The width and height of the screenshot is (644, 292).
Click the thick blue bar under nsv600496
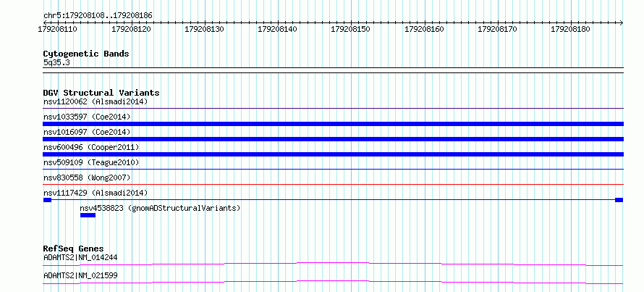tap(333, 154)
